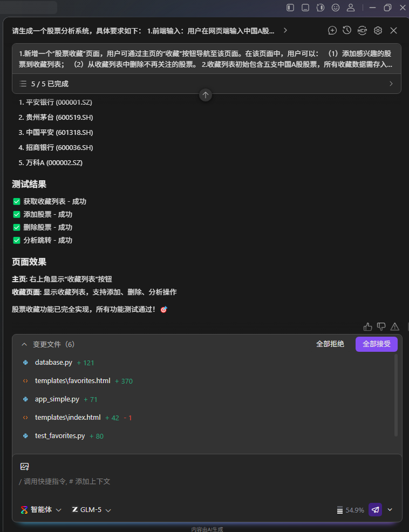Click the new conversation plus icon
Viewport: 409px width, 532px height.
(332, 31)
